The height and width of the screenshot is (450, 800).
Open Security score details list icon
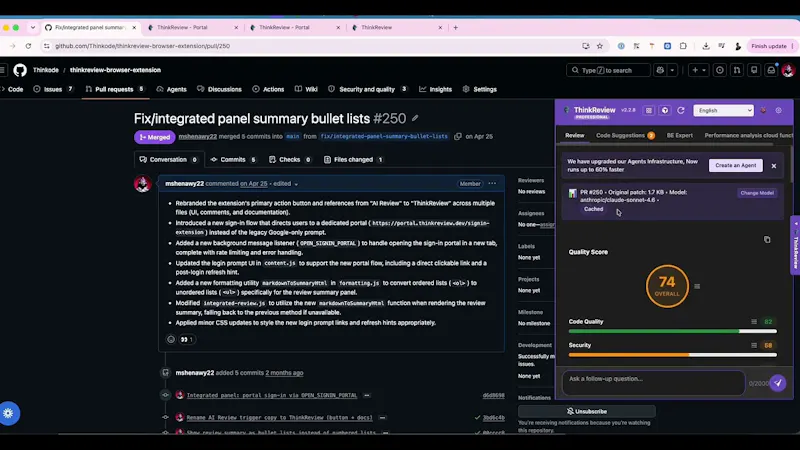[x=754, y=345]
